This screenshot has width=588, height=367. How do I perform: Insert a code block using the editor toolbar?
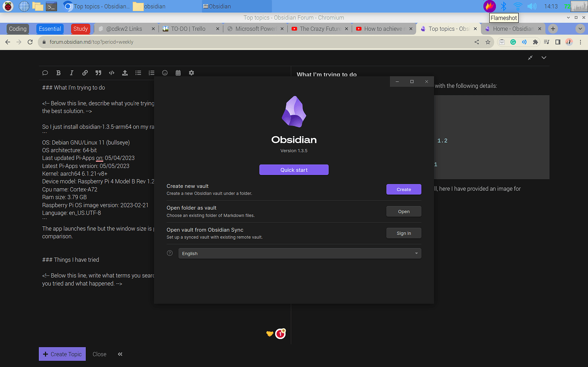(x=112, y=73)
